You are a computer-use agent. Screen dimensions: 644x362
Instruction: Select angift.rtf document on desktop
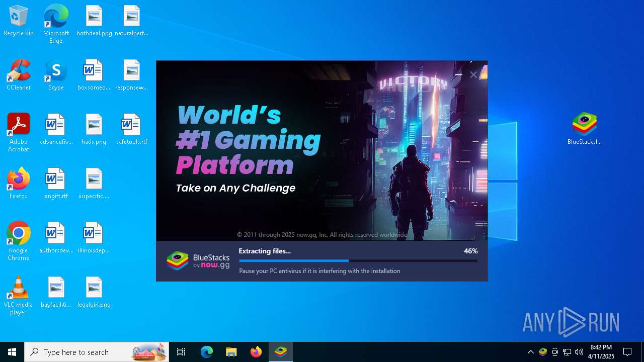pyautogui.click(x=56, y=184)
